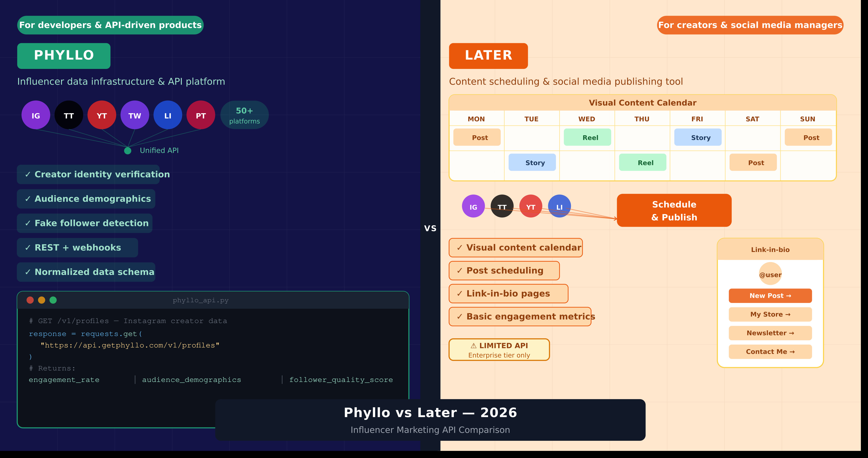Viewport: 868px width, 458px height.
Task: Click the yellow dot on phyllo_api.py window
Action: 42,300
